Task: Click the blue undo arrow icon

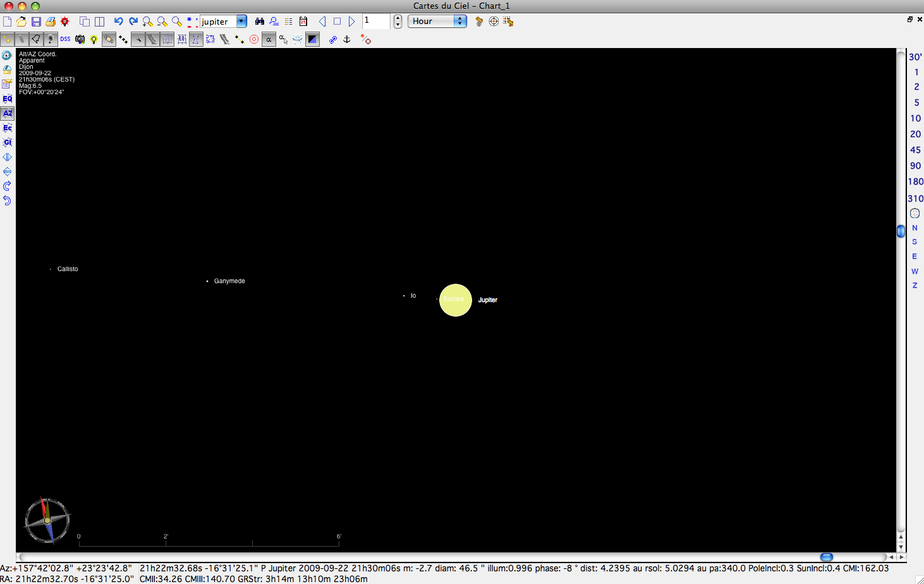Action: pyautogui.click(x=118, y=21)
